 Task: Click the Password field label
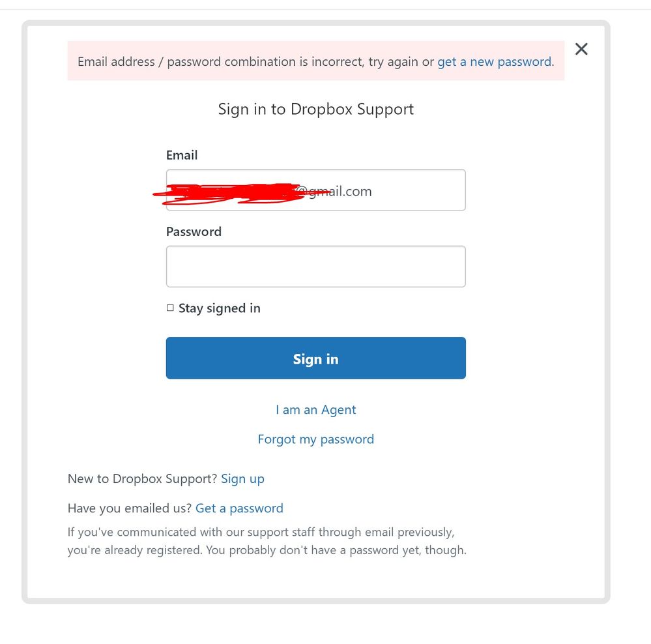[x=194, y=231]
